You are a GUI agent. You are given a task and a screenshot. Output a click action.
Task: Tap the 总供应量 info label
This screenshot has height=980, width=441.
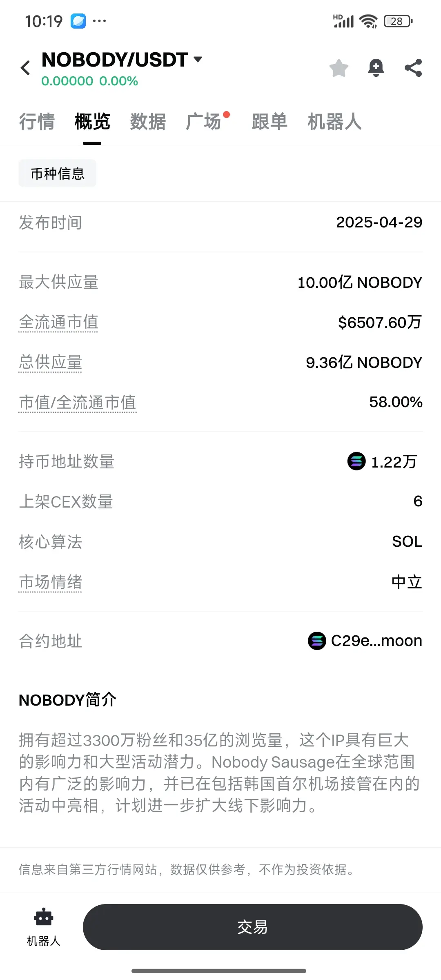50,362
